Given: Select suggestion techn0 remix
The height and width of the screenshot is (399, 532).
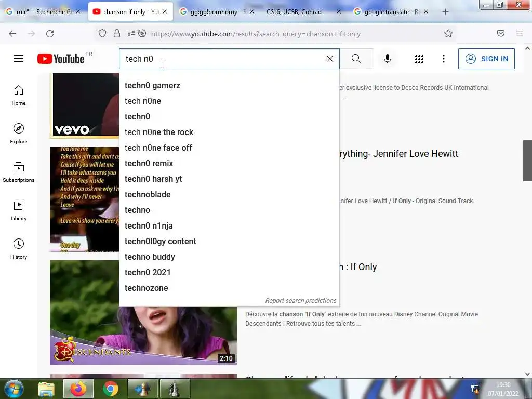Looking at the screenshot, I should [229, 164].
